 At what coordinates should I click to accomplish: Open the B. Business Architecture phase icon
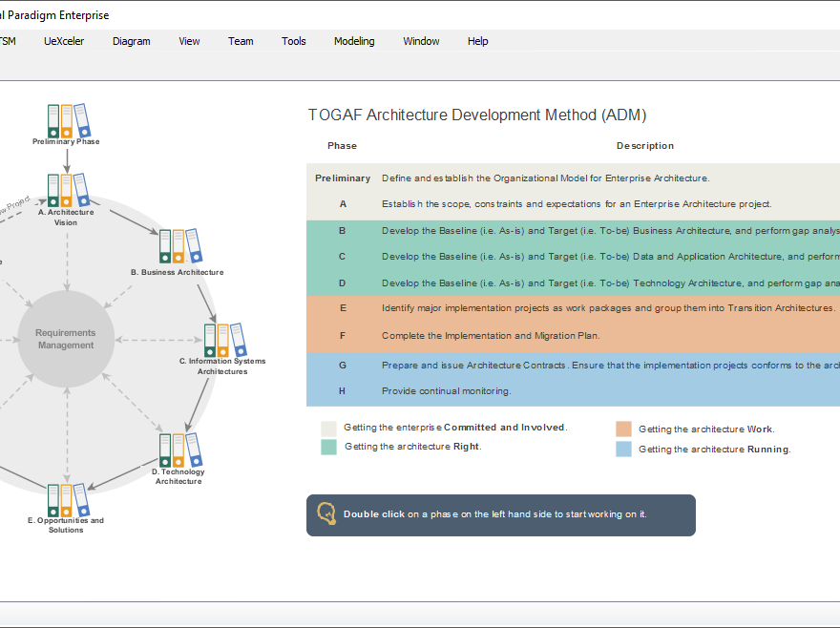(178, 248)
